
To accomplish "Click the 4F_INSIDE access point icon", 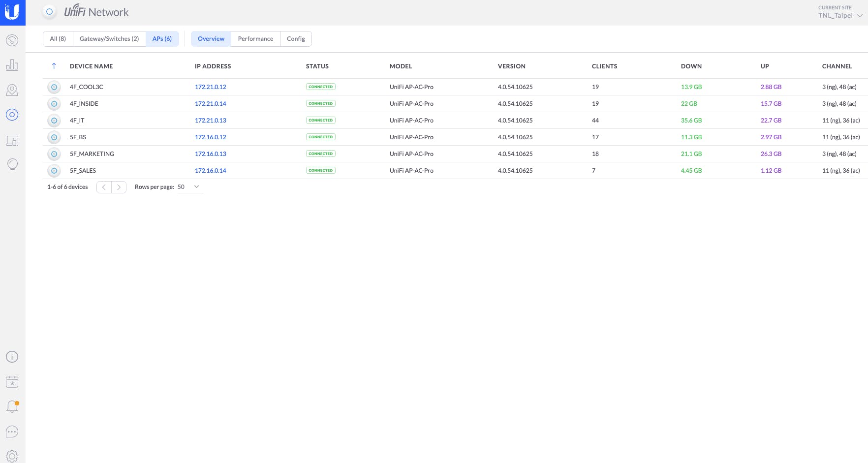I will click(x=54, y=104).
